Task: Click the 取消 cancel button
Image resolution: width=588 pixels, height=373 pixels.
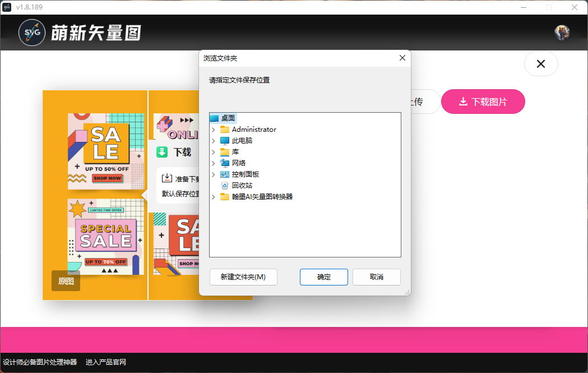Action: [376, 277]
